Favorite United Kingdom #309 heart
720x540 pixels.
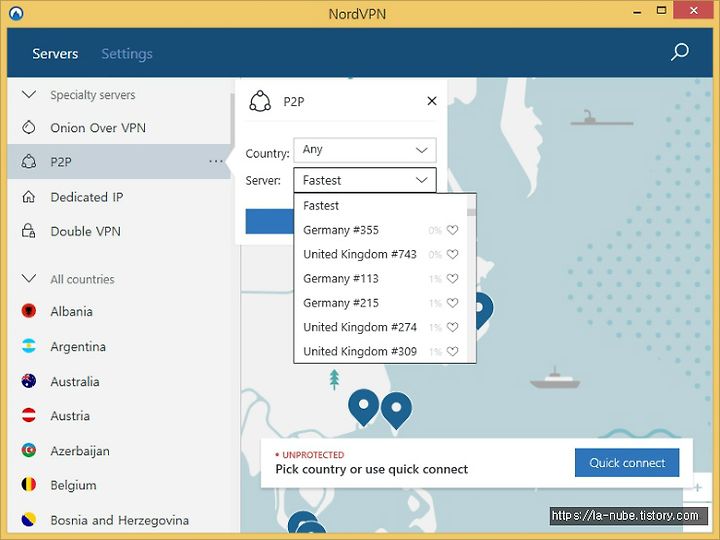453,351
